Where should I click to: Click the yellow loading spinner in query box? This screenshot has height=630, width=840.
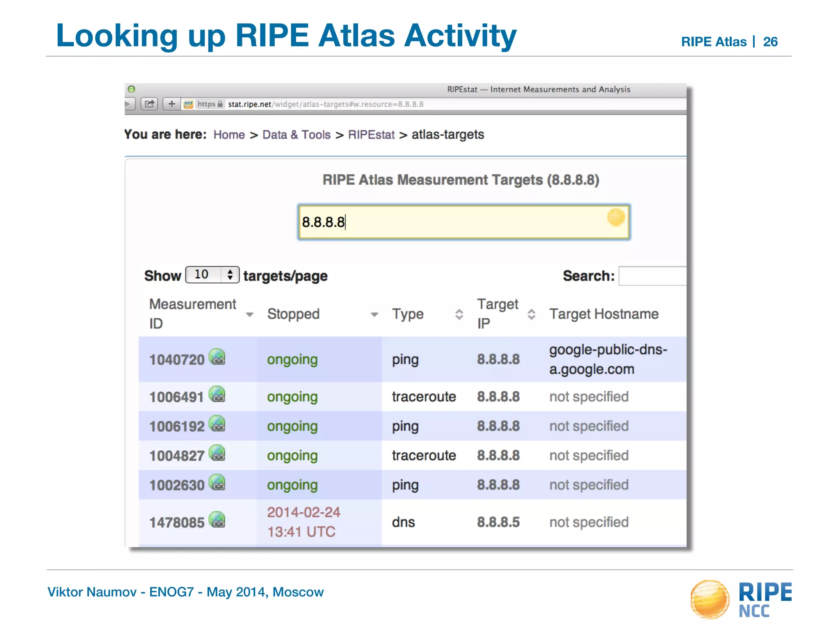[x=616, y=217]
